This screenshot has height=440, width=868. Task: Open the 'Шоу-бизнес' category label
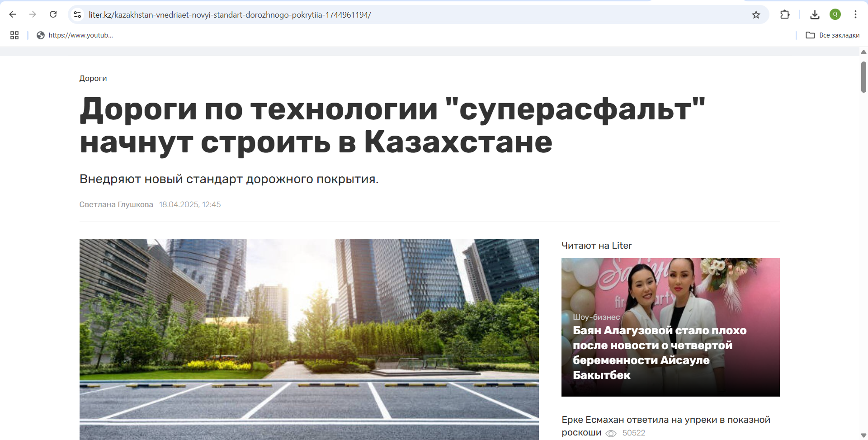[596, 317]
